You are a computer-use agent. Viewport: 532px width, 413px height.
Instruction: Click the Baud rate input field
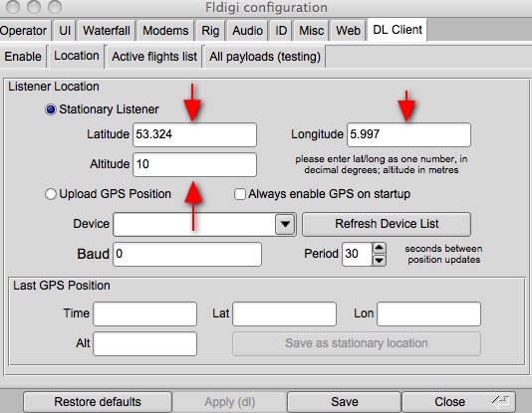[x=187, y=254]
